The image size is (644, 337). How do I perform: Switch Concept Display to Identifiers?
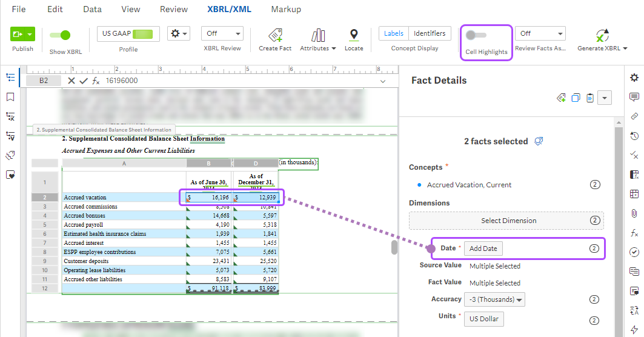(430, 34)
